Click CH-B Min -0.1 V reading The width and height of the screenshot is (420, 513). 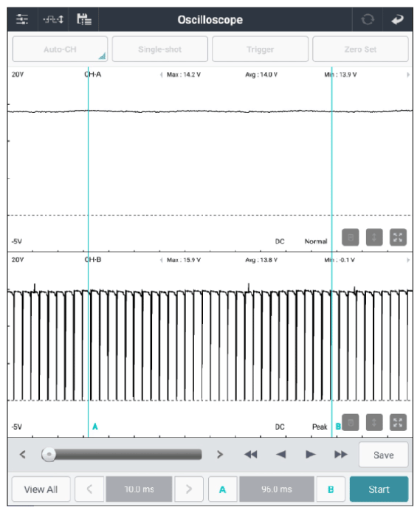point(340,260)
